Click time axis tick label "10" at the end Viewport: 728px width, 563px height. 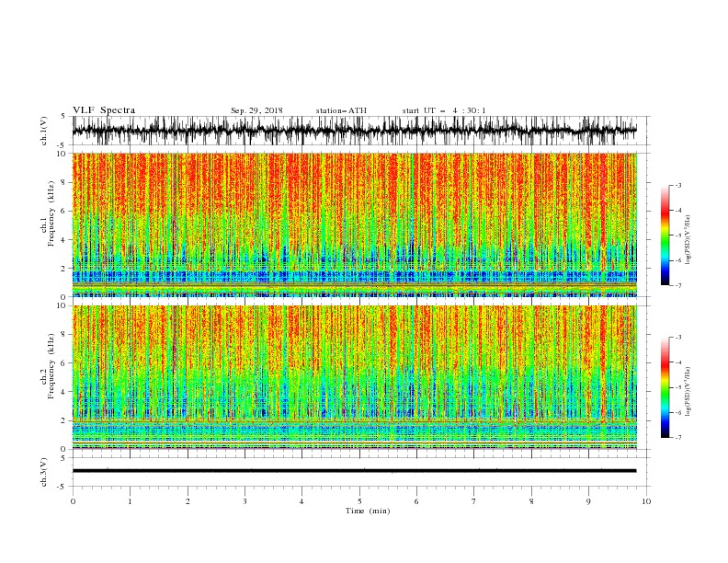click(646, 501)
